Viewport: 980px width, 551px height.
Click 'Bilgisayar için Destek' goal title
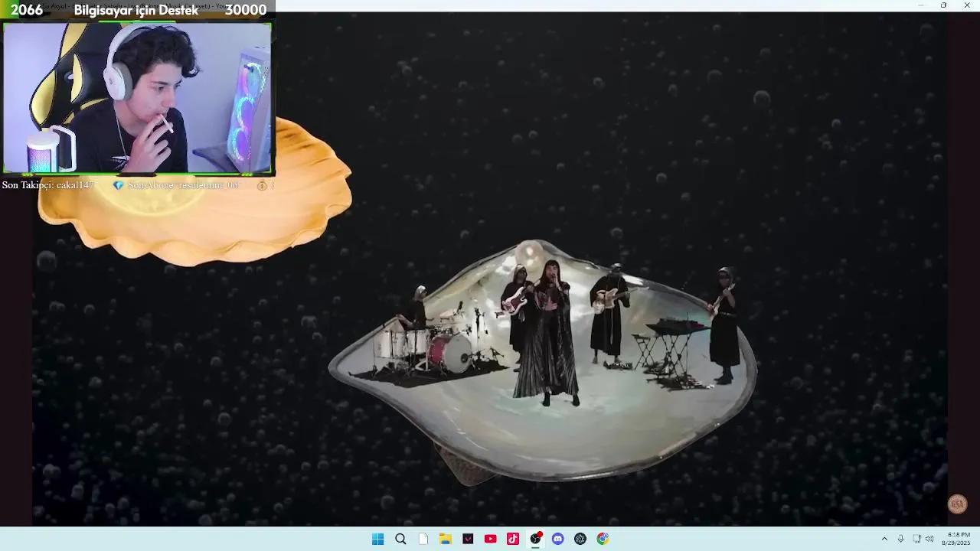[136, 10]
